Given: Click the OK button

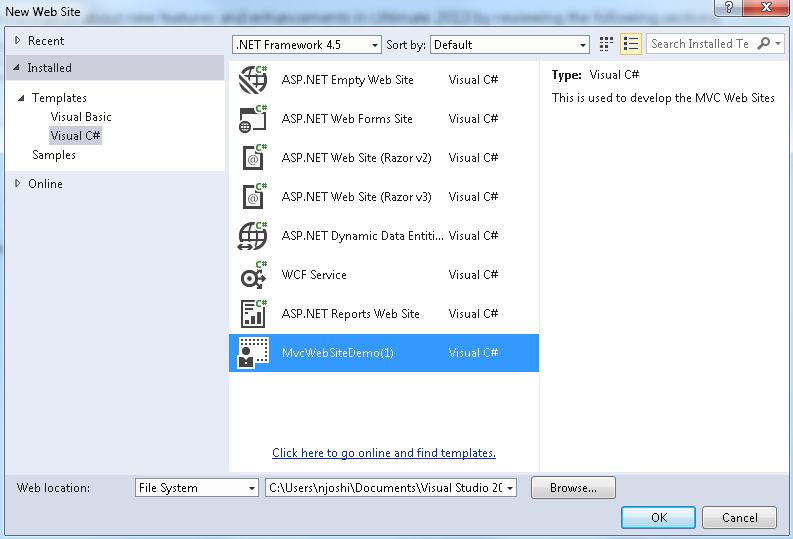Looking at the screenshot, I should tap(658, 517).
